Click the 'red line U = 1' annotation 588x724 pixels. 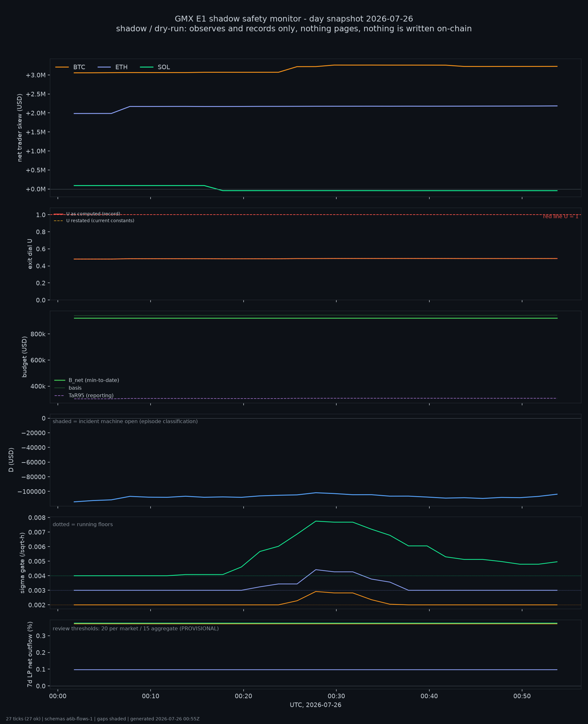(x=561, y=217)
